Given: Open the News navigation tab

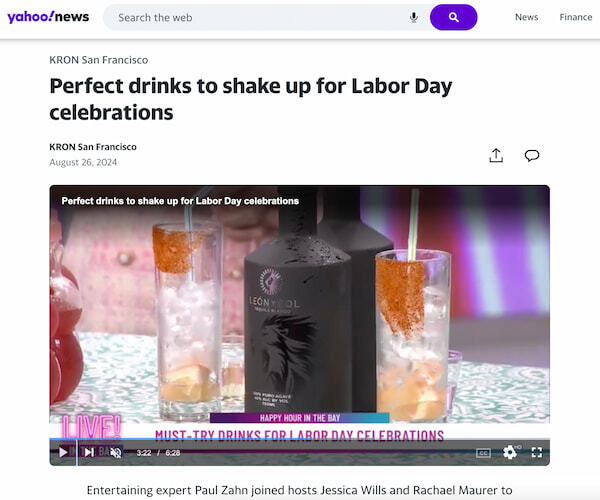Looking at the screenshot, I should 526,17.
